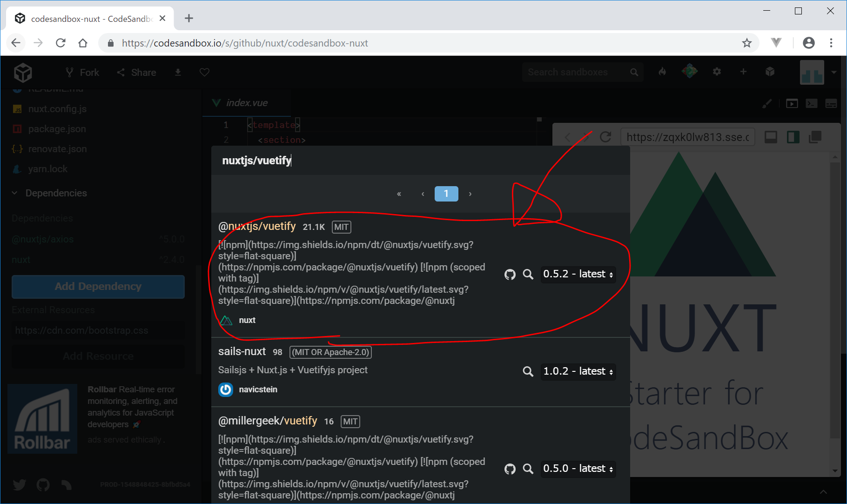Select the @nuxtjs/axios dependency

pyautogui.click(x=43, y=239)
